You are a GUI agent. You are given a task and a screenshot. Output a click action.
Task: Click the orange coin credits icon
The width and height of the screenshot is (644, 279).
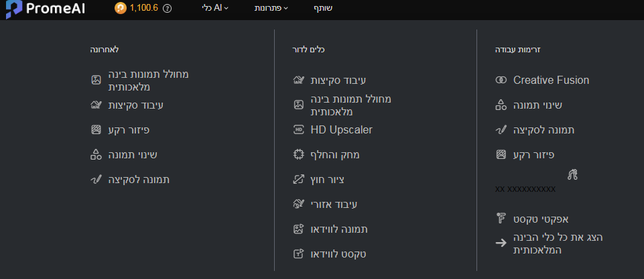click(121, 9)
